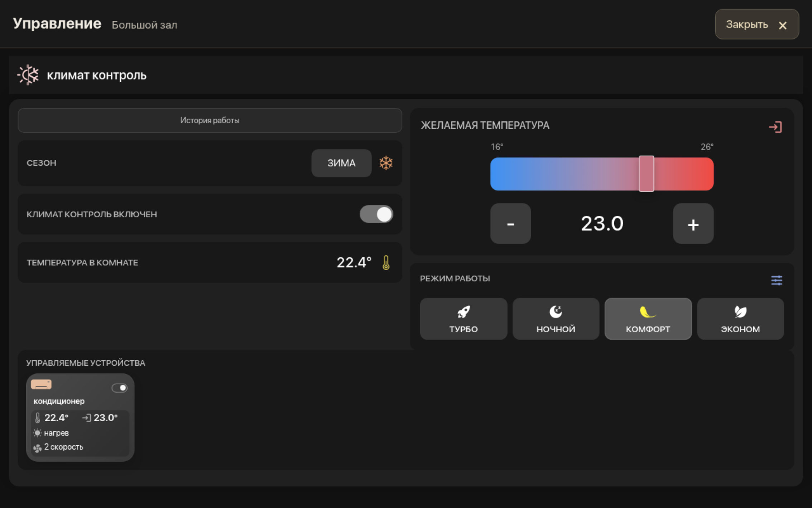This screenshot has height=508, width=812.
Task: Close the control panel with X icon
Action: 783,25
